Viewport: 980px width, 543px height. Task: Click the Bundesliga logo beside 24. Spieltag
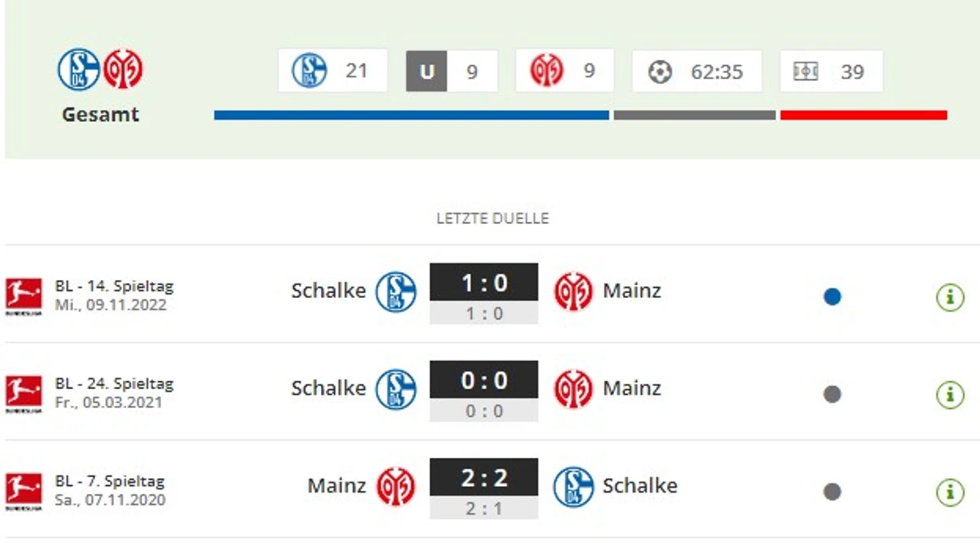[x=23, y=393]
